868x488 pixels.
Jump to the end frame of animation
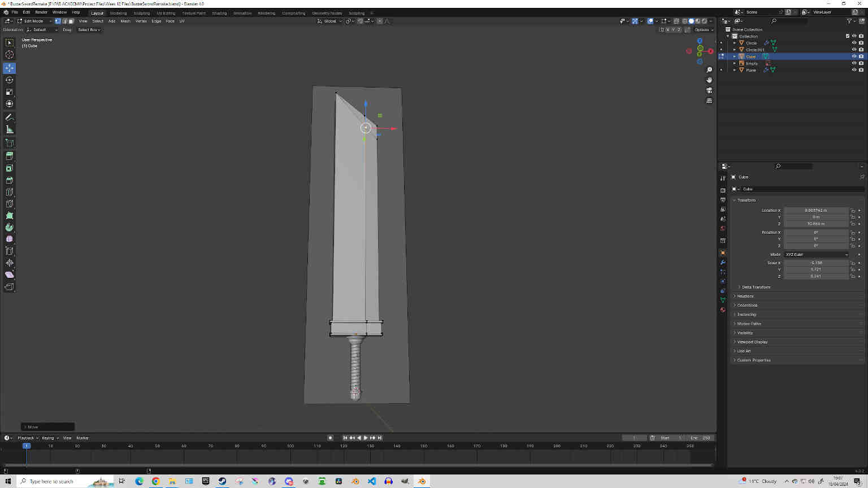pyautogui.click(x=380, y=438)
